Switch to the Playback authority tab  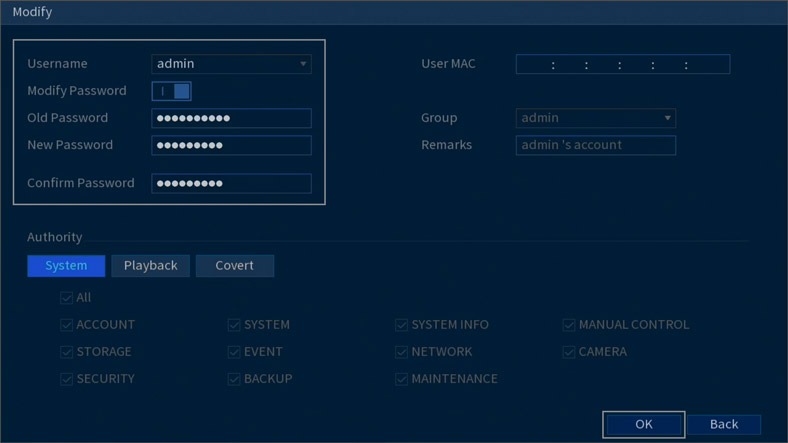[x=150, y=266]
